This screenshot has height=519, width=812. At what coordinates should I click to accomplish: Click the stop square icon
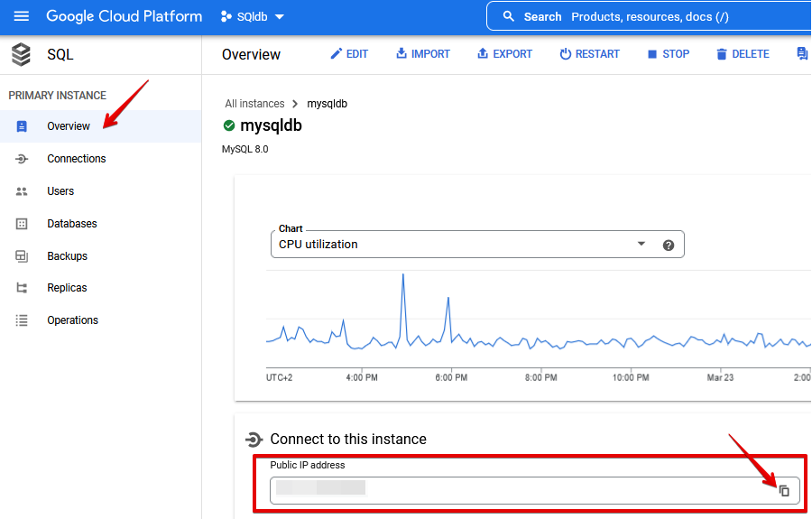tap(652, 54)
